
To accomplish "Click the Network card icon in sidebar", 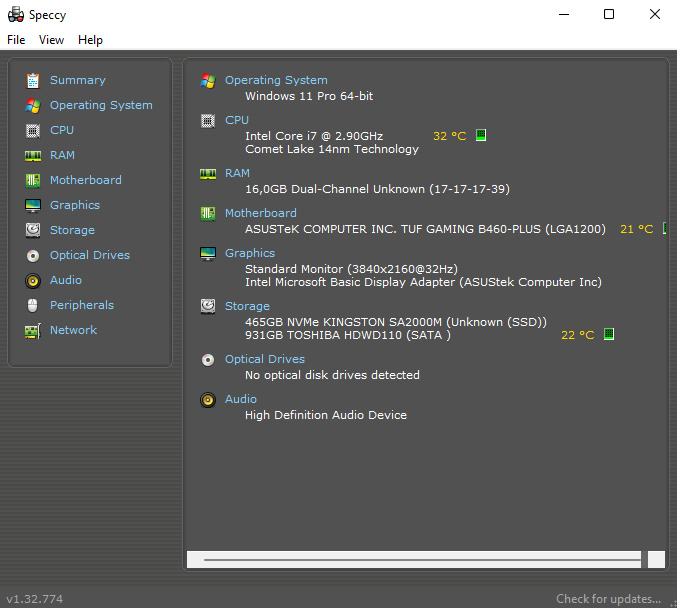I will (33, 331).
